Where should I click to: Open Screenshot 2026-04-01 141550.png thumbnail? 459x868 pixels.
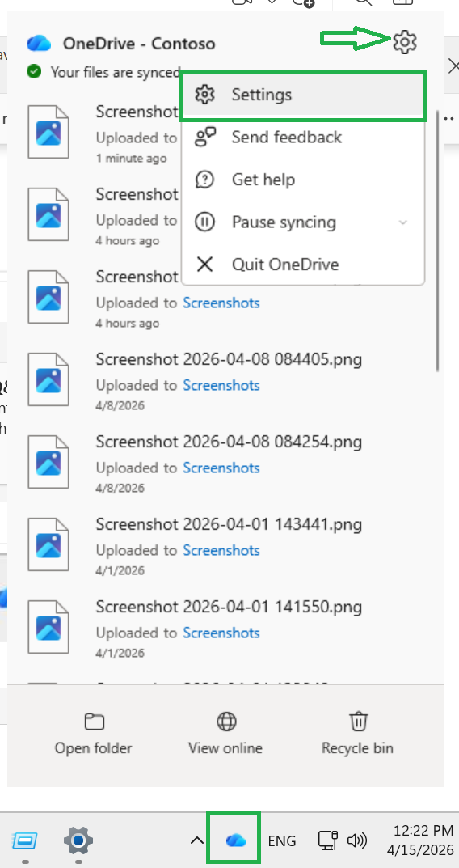tap(48, 628)
